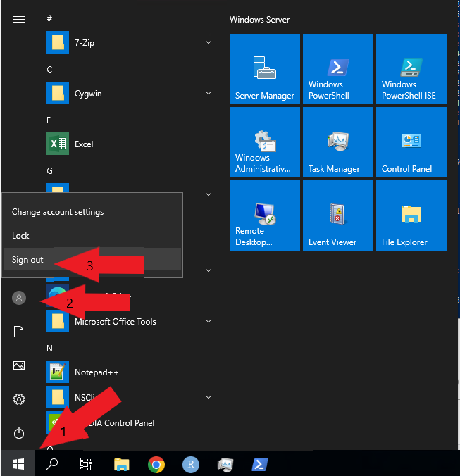Image resolution: width=460 pixels, height=476 pixels.
Task: Launch Event Viewer tile
Action: [x=338, y=215]
